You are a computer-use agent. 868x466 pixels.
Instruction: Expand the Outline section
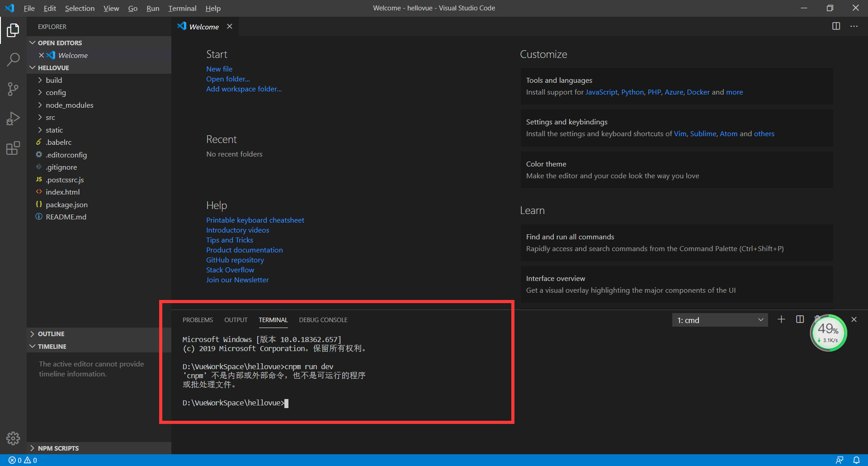(x=99, y=334)
